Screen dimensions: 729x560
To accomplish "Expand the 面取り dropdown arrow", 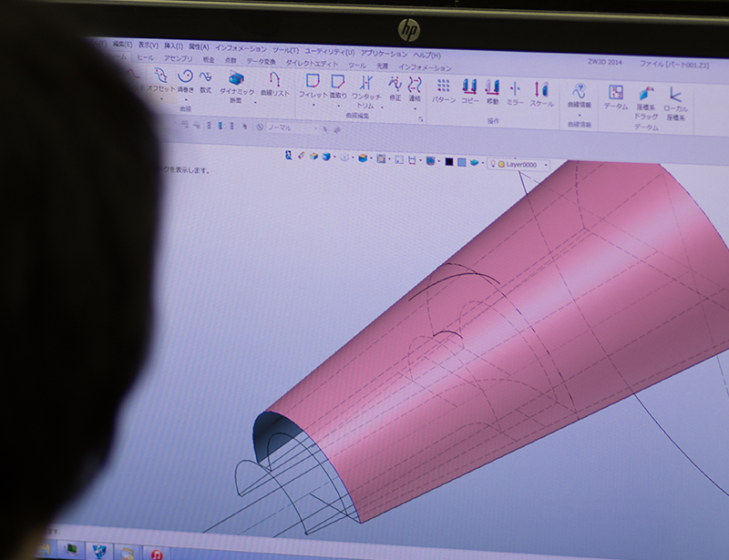I will 338,106.
